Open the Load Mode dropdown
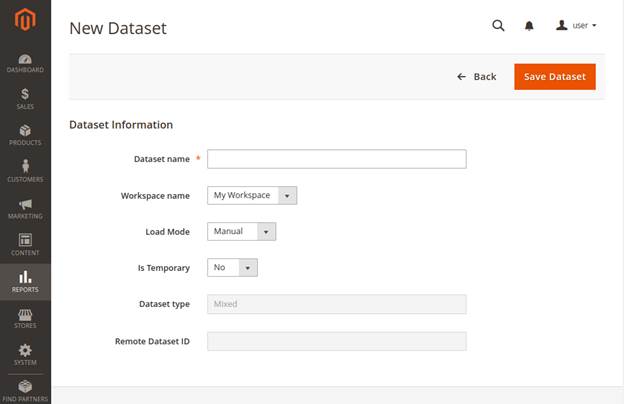Viewport: 624px width, 404px height. 242,232
